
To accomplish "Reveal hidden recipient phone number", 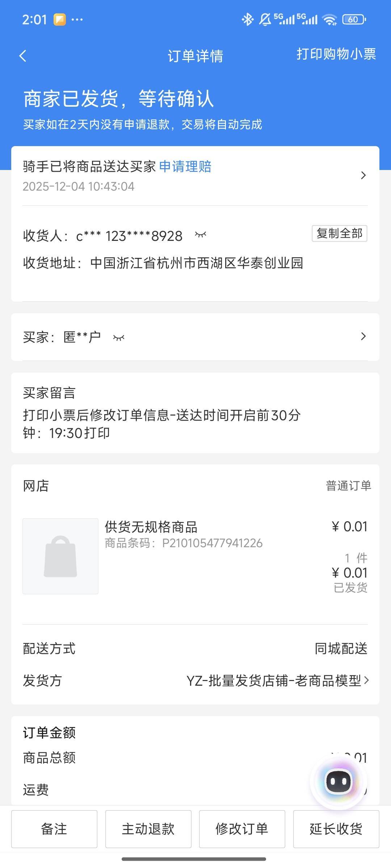I will tap(201, 235).
